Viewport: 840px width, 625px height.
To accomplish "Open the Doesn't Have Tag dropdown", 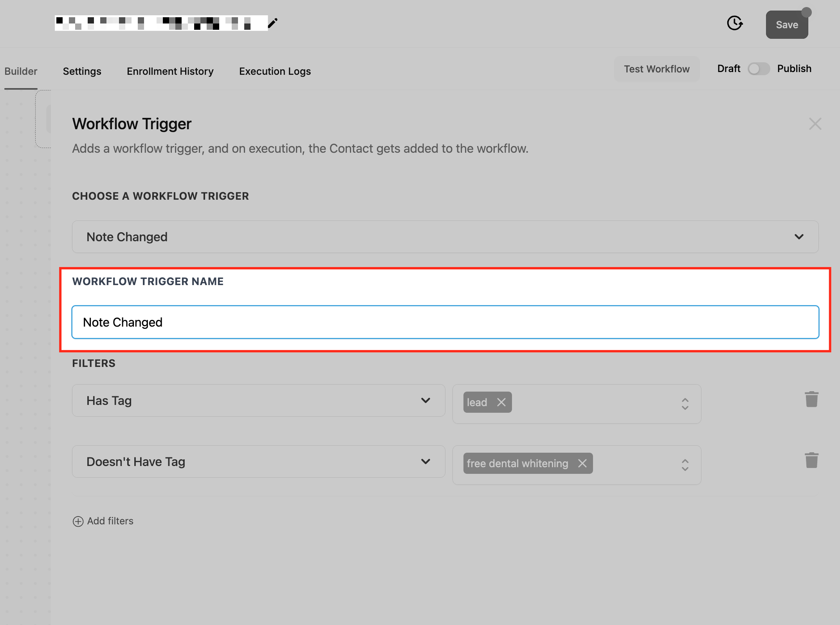I will [x=425, y=461].
